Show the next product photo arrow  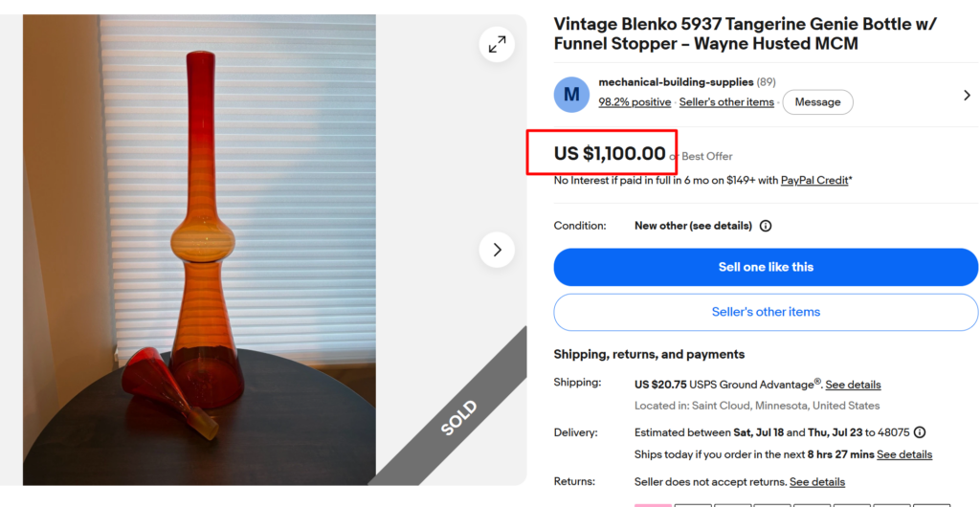click(x=497, y=250)
